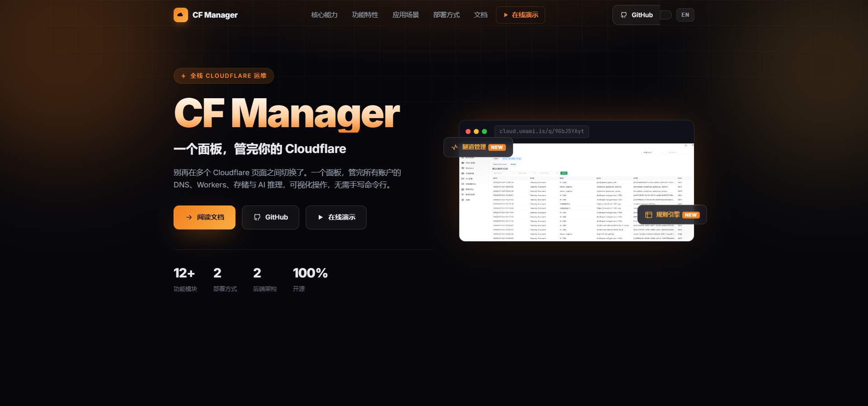Switch language with the EN button
The width and height of the screenshot is (868, 406).
coord(685,15)
